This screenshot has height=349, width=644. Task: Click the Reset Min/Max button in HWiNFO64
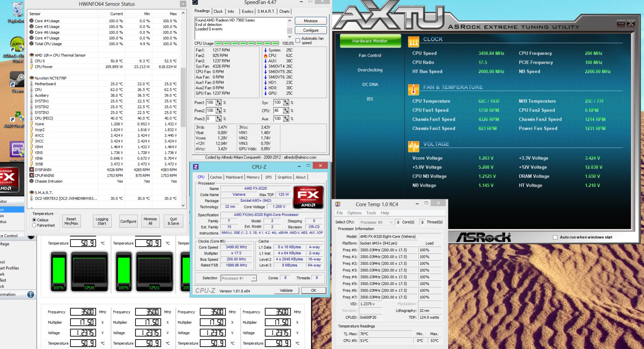(x=71, y=221)
